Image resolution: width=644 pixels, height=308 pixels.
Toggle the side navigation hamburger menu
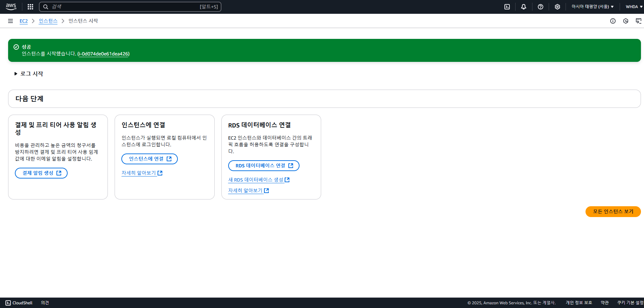coord(10,21)
